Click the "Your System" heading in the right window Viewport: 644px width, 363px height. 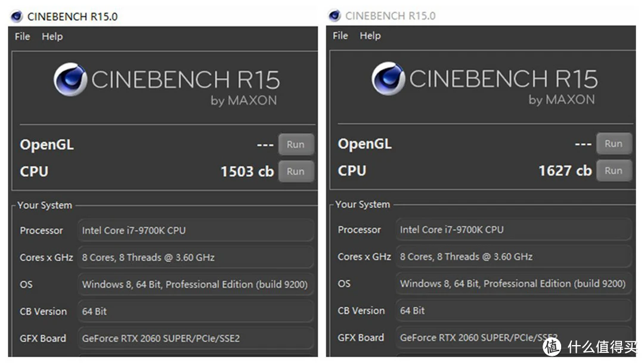point(363,204)
